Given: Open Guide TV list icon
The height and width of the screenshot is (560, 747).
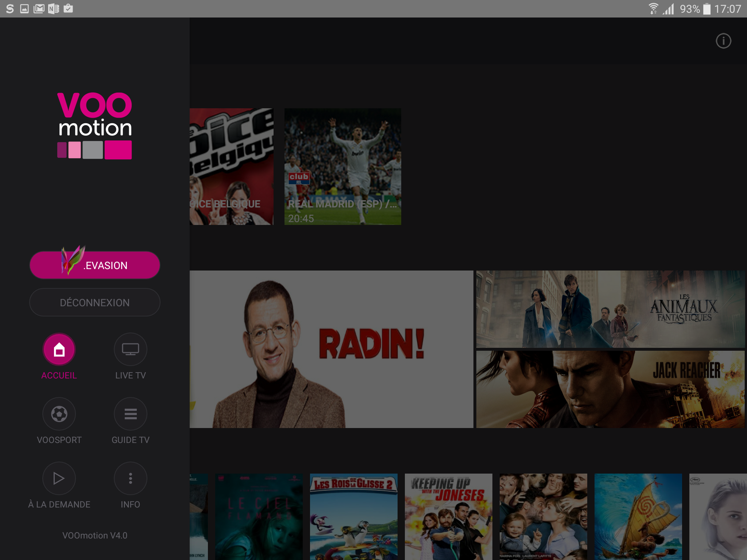Looking at the screenshot, I should [130, 414].
